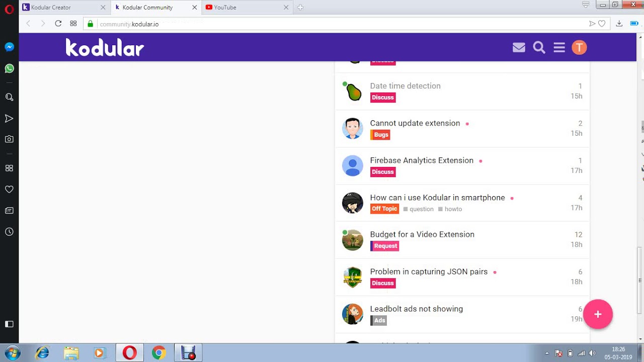This screenshot has height=362, width=644.
Task: Filter by the question tag
Action: 418,209
